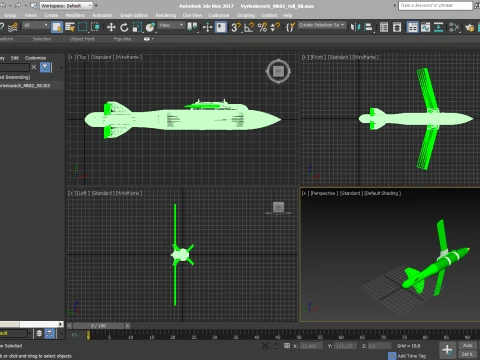480x360 pixels.
Task: Click the Select and Place tool
Action: (x=150, y=27)
